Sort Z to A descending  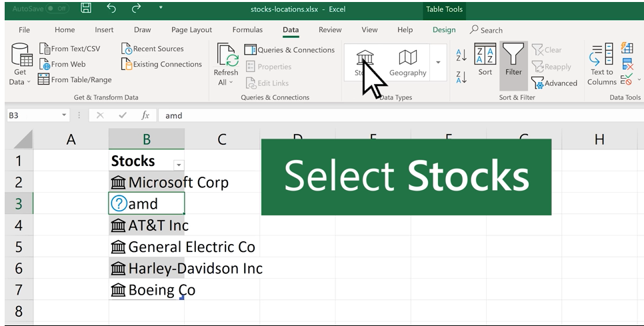(461, 77)
